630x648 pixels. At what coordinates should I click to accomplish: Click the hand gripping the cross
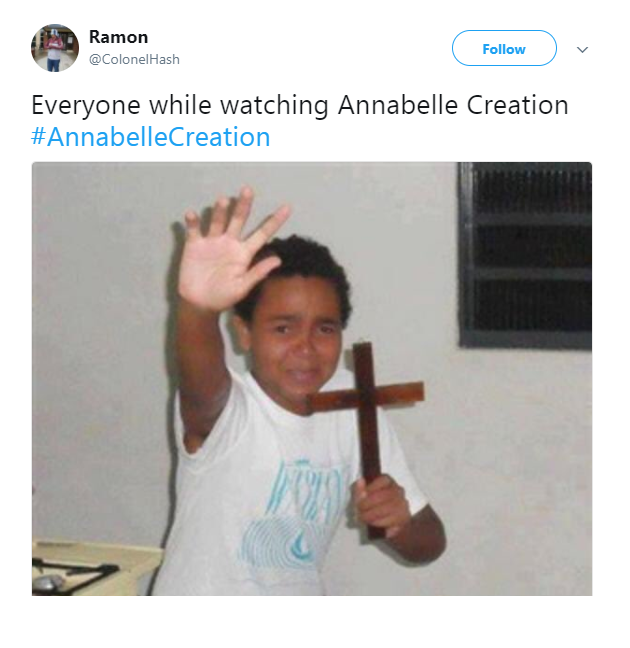(x=382, y=506)
